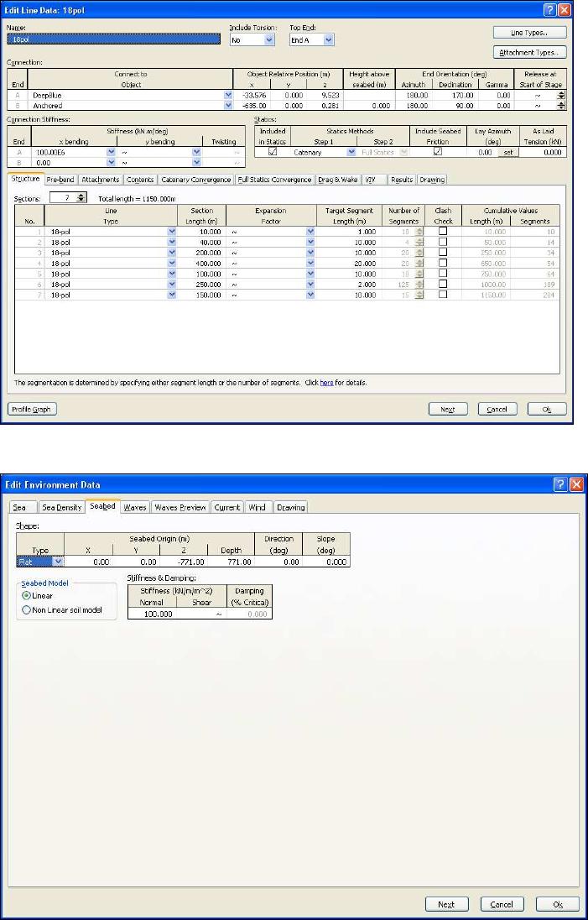Select the Non Linear soil model option

click(x=25, y=610)
